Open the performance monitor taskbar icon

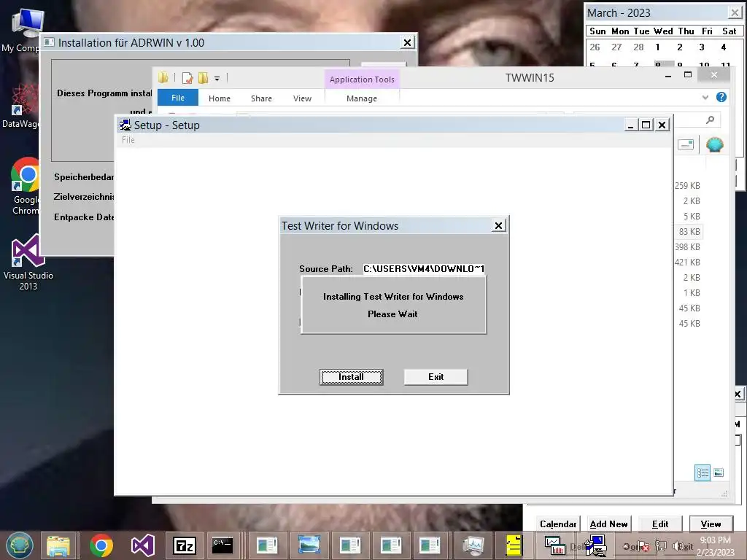[x=473, y=545]
